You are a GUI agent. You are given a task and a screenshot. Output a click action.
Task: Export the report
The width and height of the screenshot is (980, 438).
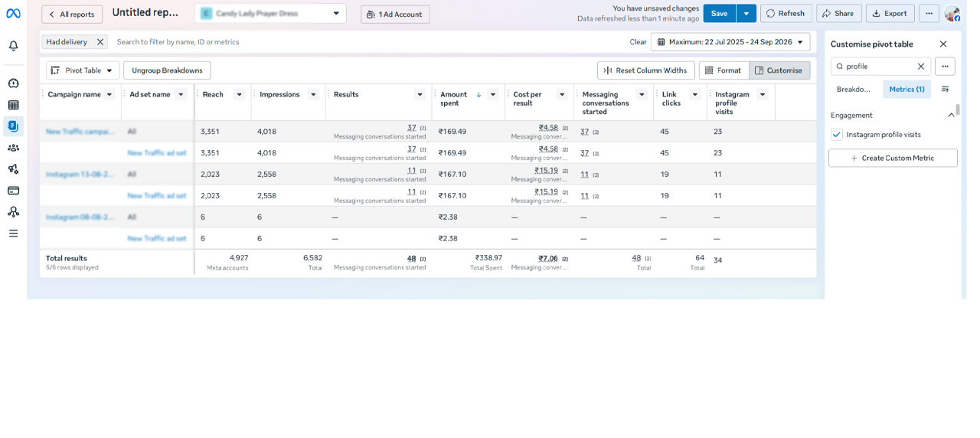890,14
